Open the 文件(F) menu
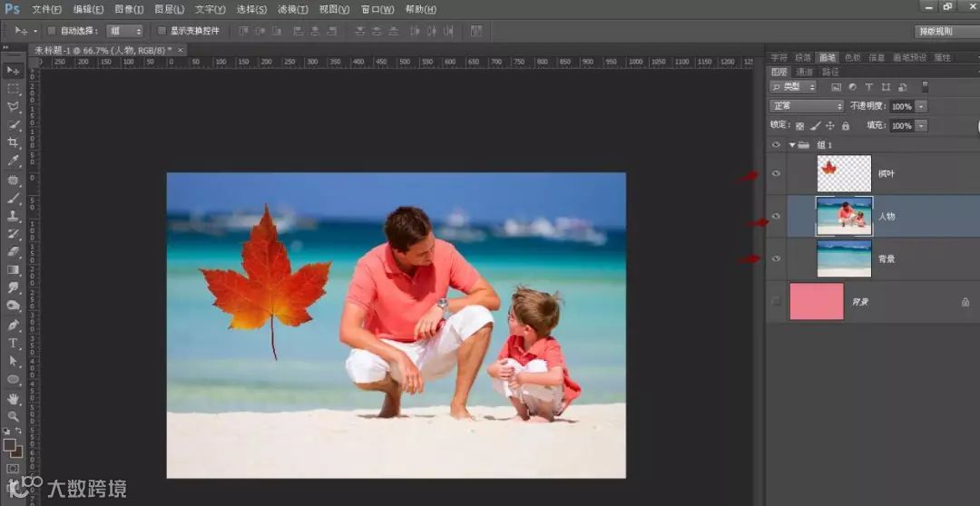 click(x=47, y=9)
